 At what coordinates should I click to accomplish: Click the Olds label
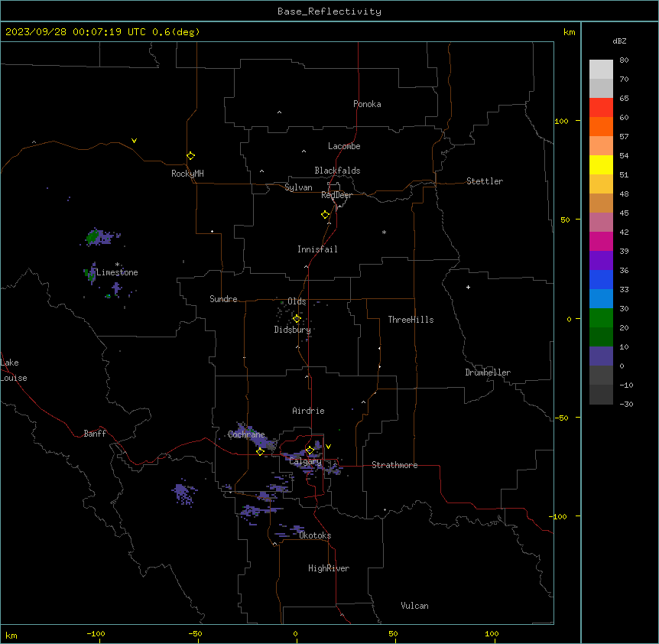[297, 301]
